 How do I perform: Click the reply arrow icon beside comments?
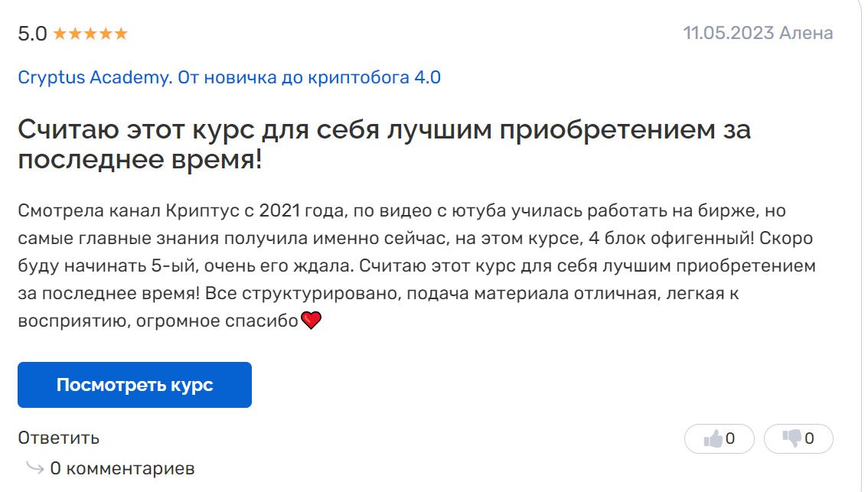(x=34, y=468)
